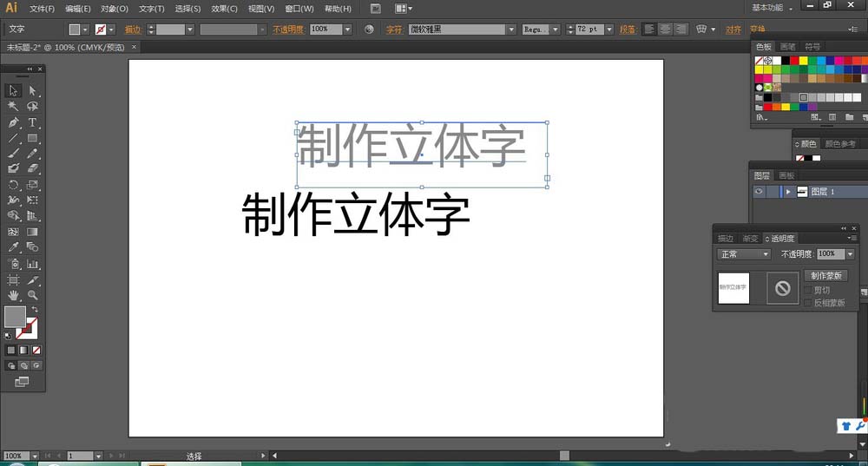Click the Change Screen Mode icon
The width and height of the screenshot is (868, 466).
pos(22,382)
